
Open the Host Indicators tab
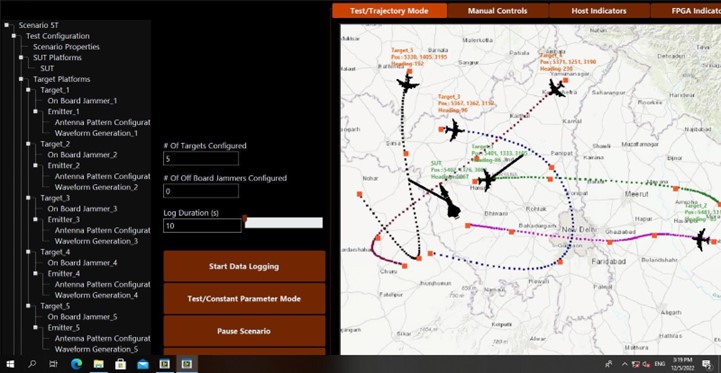(599, 11)
